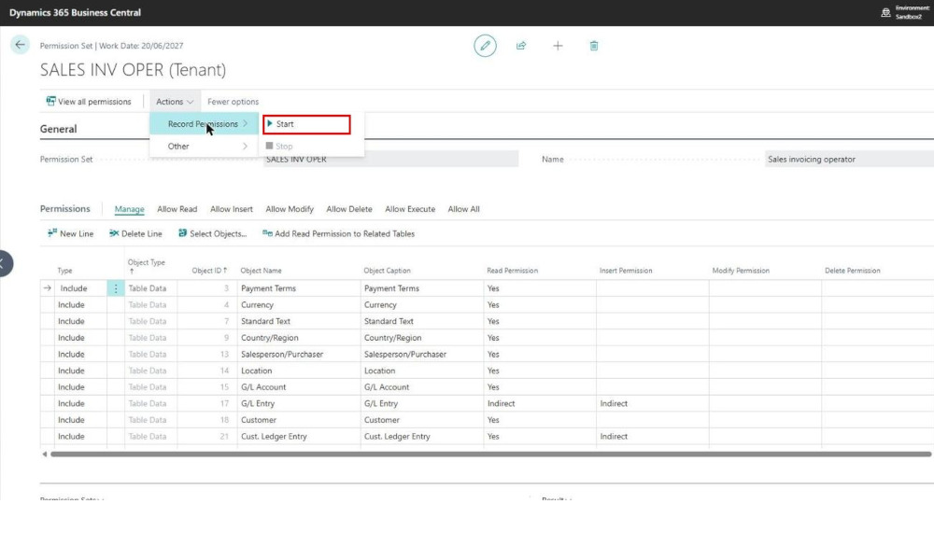Viewport: 934px width, 560px height.
Task: Select Salesperson/Purchaser object name cell
Action: (299, 354)
